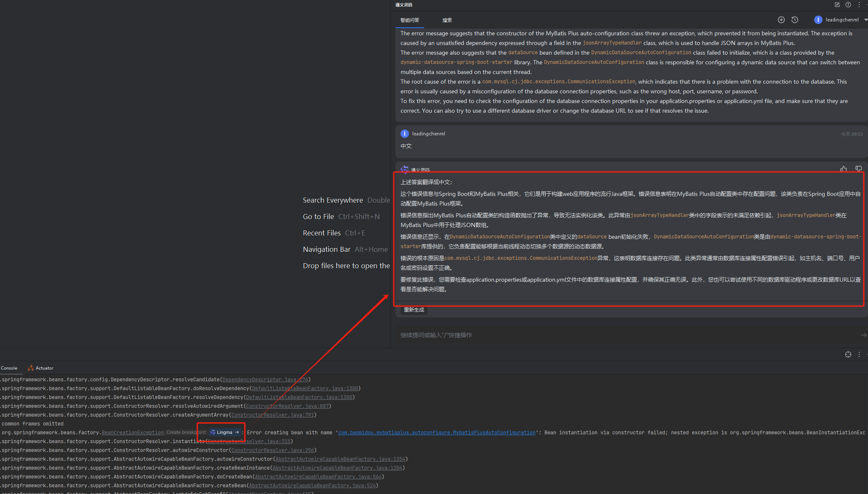Open the 通义灵码 panel options menu

(x=859, y=5)
